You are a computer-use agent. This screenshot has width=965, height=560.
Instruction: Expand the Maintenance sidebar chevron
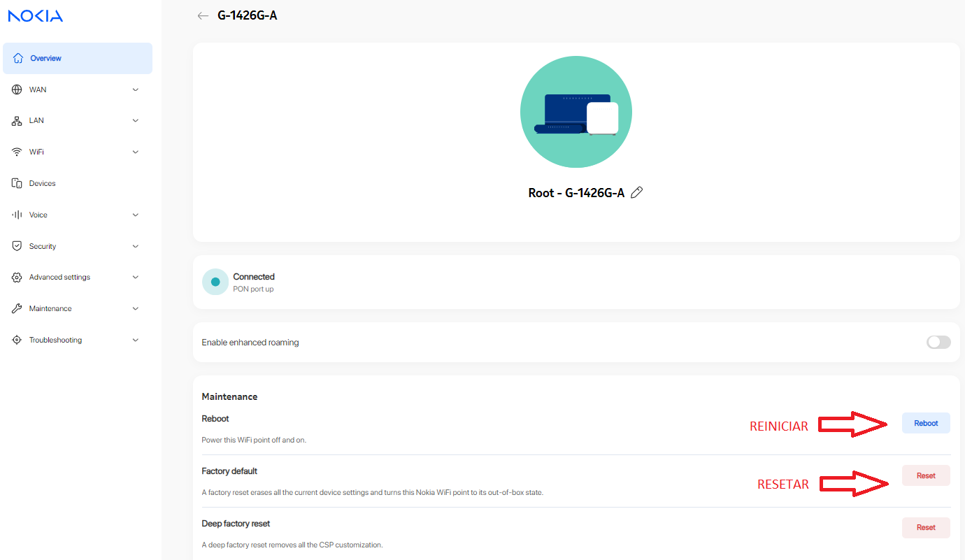click(136, 308)
